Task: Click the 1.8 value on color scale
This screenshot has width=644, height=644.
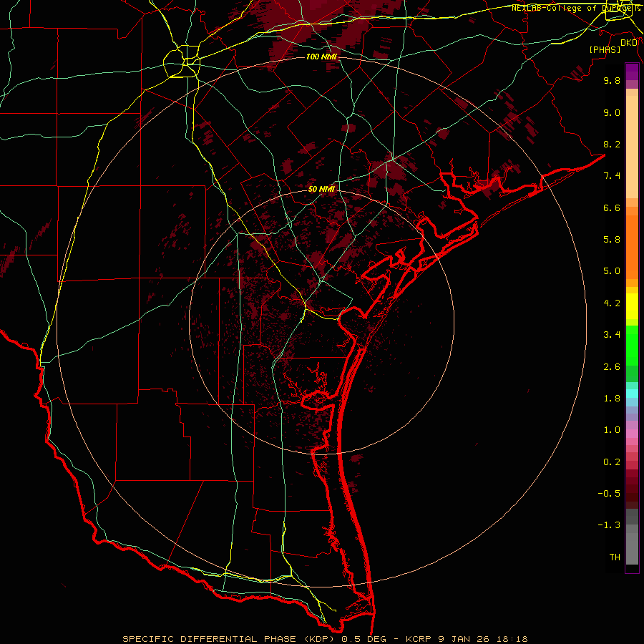Action: click(x=612, y=399)
